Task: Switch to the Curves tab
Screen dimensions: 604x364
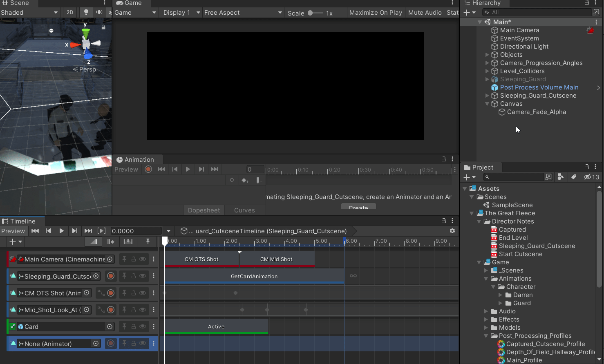Action: (244, 210)
